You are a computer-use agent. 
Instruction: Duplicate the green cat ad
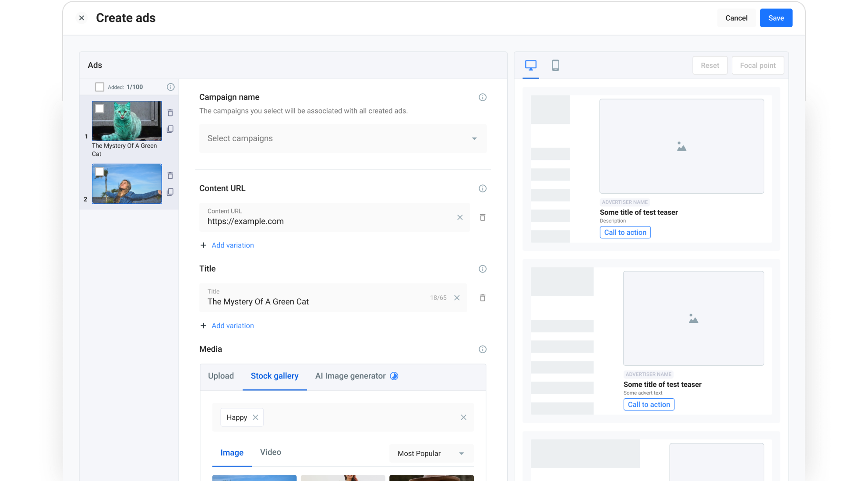click(170, 129)
